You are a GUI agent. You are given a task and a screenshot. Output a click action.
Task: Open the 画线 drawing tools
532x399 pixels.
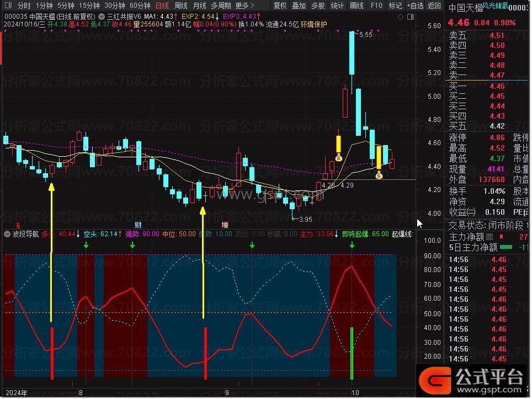[x=357, y=6]
